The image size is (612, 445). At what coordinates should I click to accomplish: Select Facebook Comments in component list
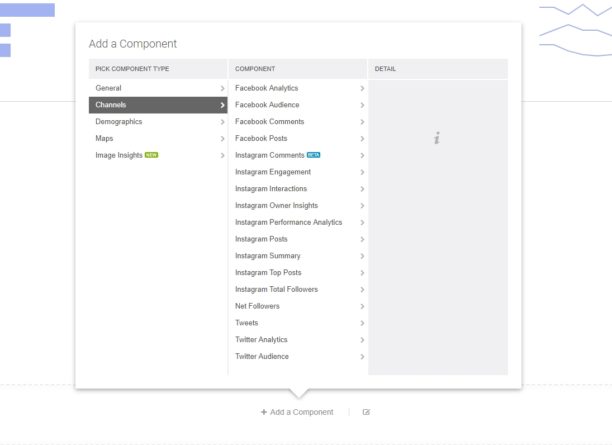coord(270,122)
